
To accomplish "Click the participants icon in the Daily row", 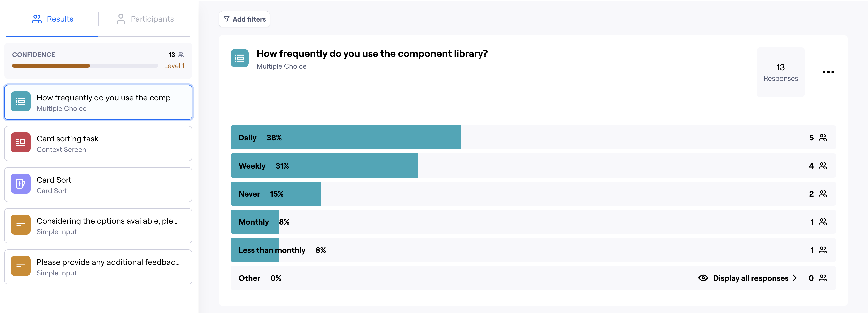I will pyautogui.click(x=823, y=138).
